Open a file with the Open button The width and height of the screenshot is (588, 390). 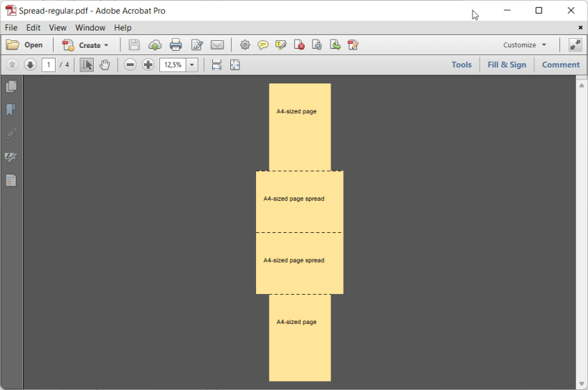[24, 45]
